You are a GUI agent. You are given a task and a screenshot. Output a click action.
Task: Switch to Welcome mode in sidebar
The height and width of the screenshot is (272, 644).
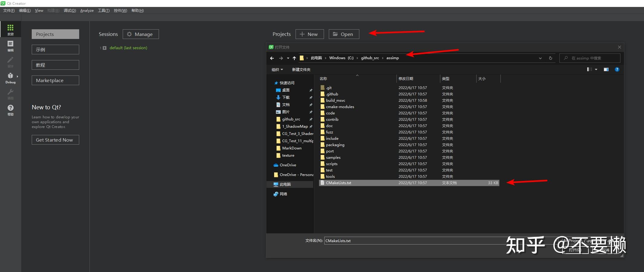(x=10, y=30)
